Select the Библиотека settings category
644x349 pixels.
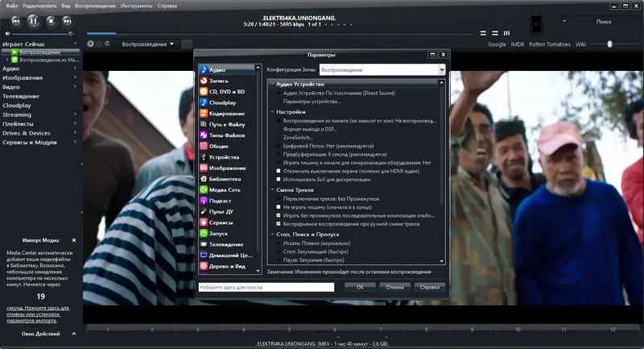(225, 179)
